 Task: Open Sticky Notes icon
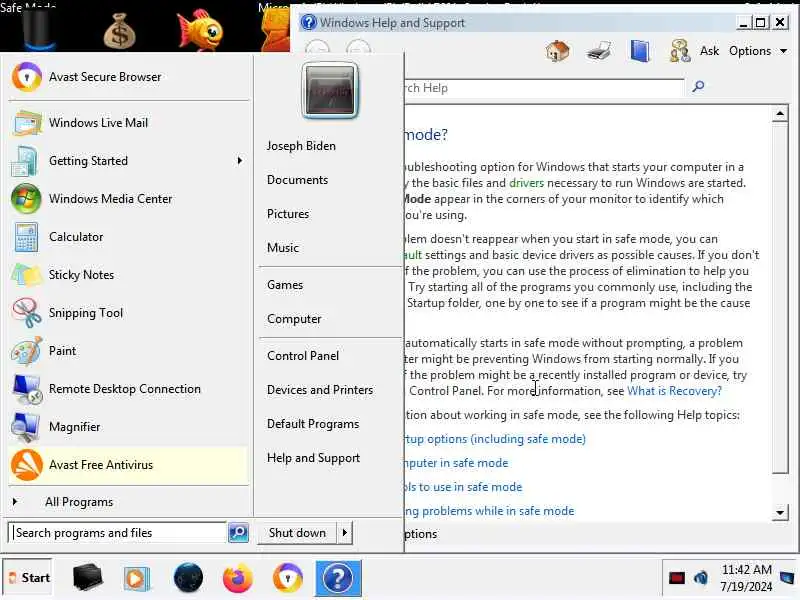coord(26,275)
